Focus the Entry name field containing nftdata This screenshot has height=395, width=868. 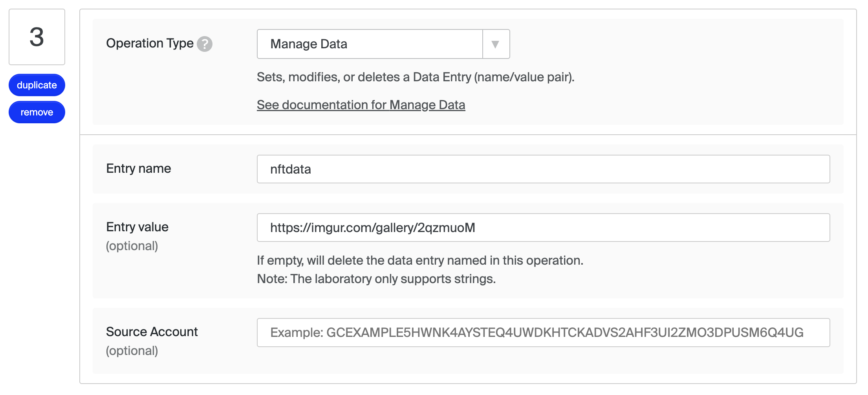(x=543, y=169)
